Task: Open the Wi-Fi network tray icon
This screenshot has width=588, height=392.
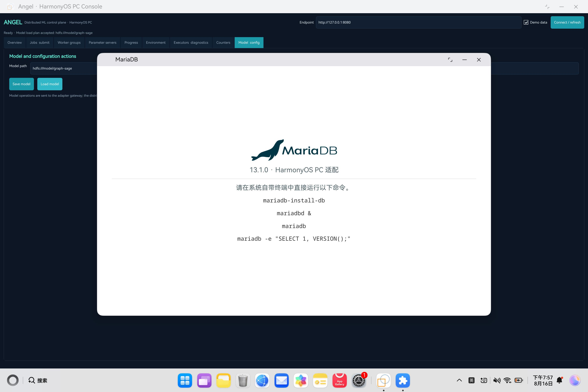Action: point(508,380)
